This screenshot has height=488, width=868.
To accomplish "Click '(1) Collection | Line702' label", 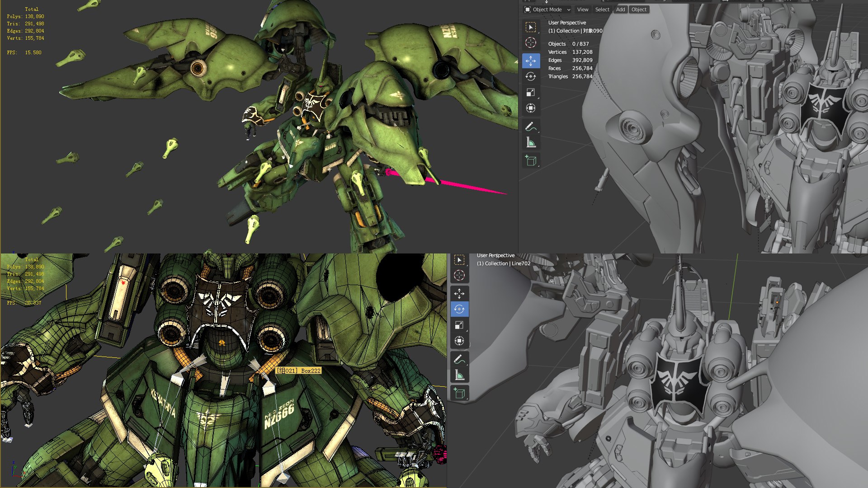I will coord(504,263).
